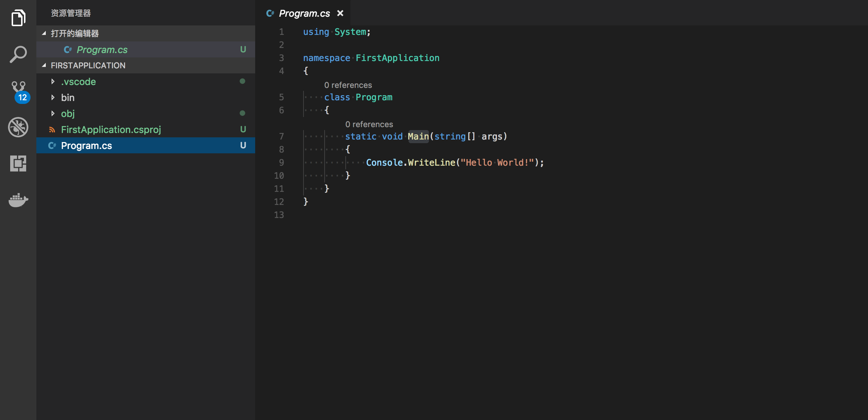Screen dimensions: 868x420
Task: Expand the bin folder arrow
Action: 53,97
